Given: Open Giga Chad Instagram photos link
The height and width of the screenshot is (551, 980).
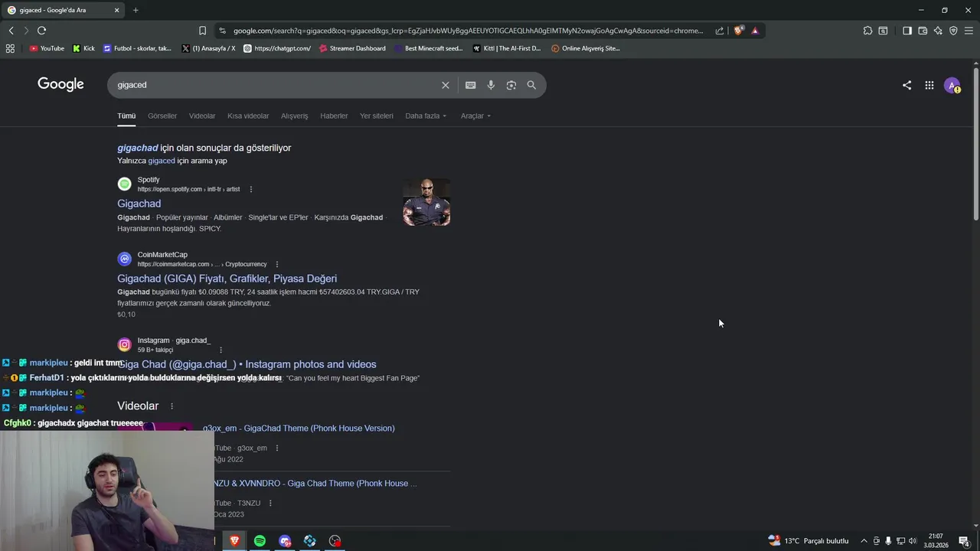Looking at the screenshot, I should 247,364.
